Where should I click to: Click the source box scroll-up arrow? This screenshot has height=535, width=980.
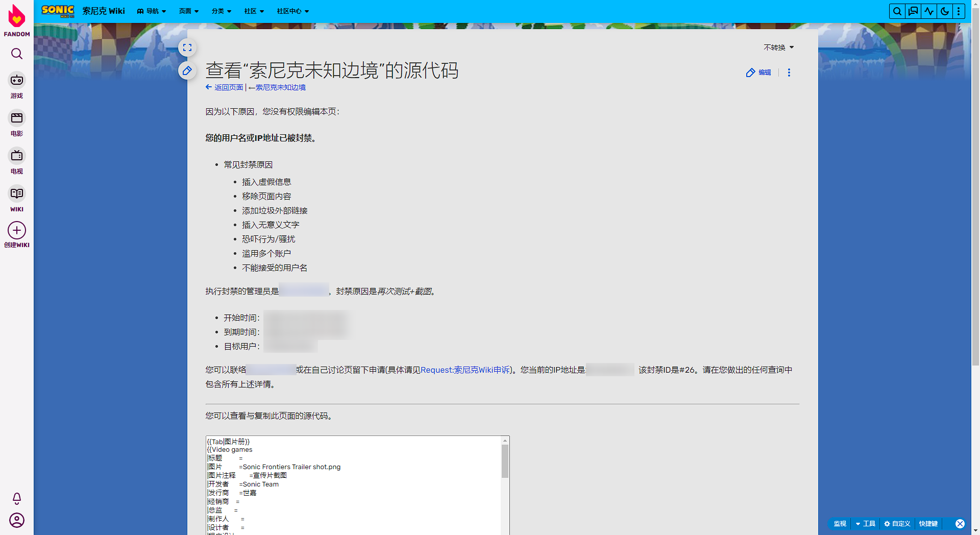coord(505,440)
